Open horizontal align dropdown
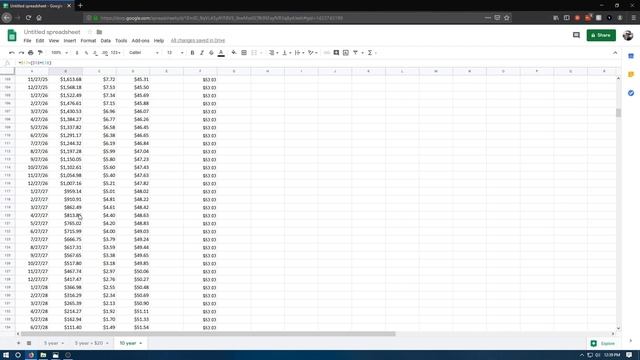 click(x=273, y=53)
